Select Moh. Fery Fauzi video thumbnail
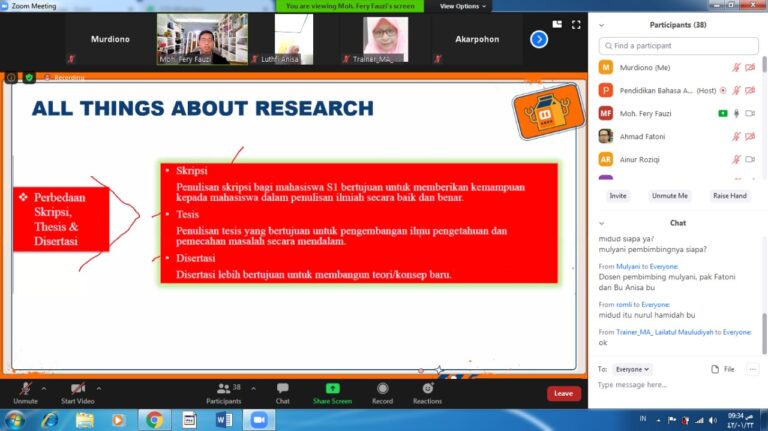The width and height of the screenshot is (768, 431). click(202, 39)
